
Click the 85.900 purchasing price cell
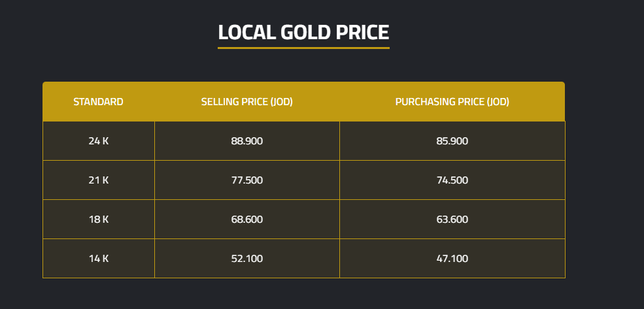452,141
